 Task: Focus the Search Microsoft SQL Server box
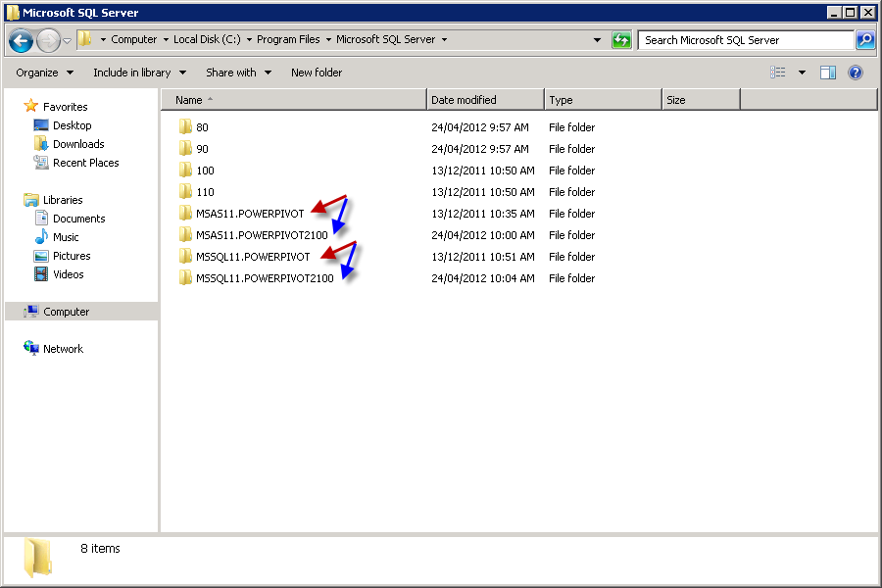point(746,40)
